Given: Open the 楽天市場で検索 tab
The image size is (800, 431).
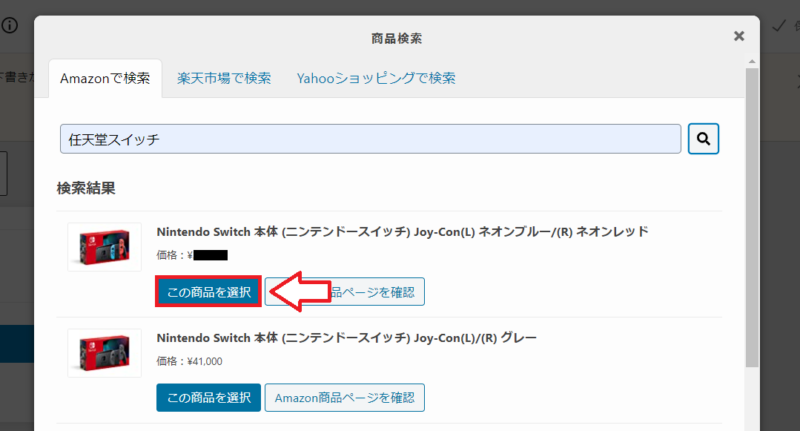Looking at the screenshot, I should pos(224,79).
